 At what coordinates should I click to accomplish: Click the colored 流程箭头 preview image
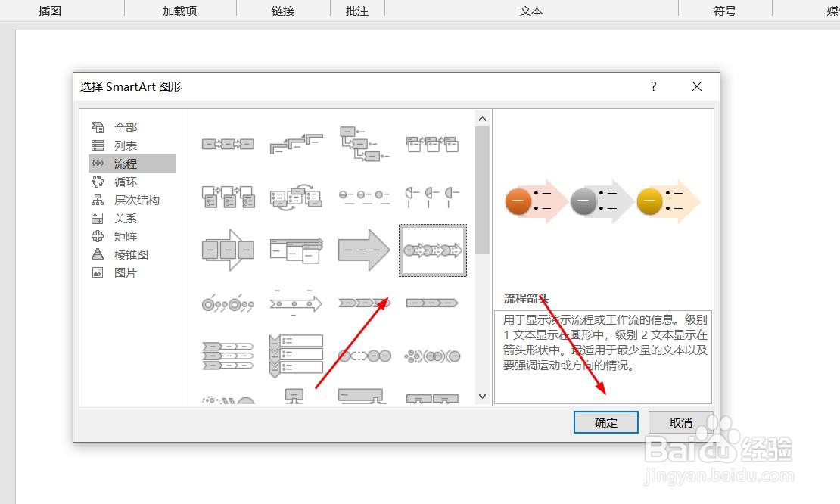click(x=602, y=201)
